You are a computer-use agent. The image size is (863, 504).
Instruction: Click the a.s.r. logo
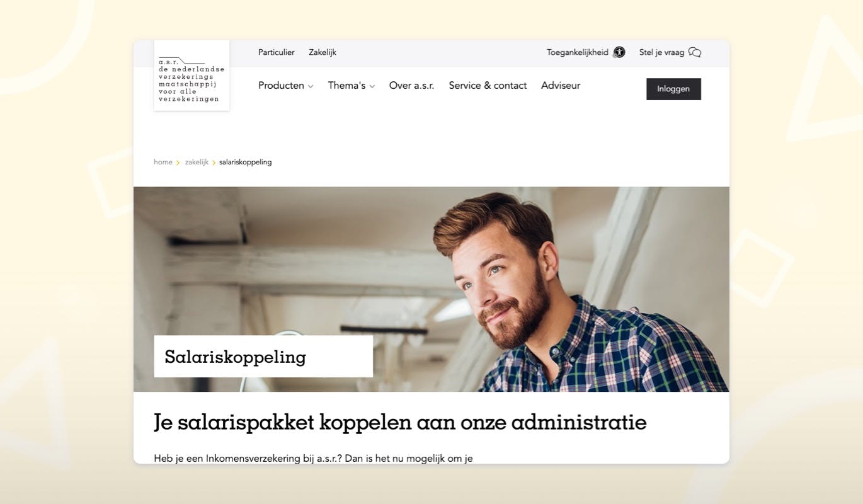(191, 76)
